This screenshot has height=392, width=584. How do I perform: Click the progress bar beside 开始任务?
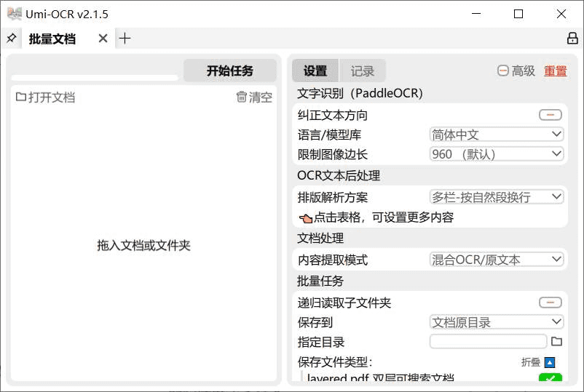pyautogui.click(x=95, y=77)
